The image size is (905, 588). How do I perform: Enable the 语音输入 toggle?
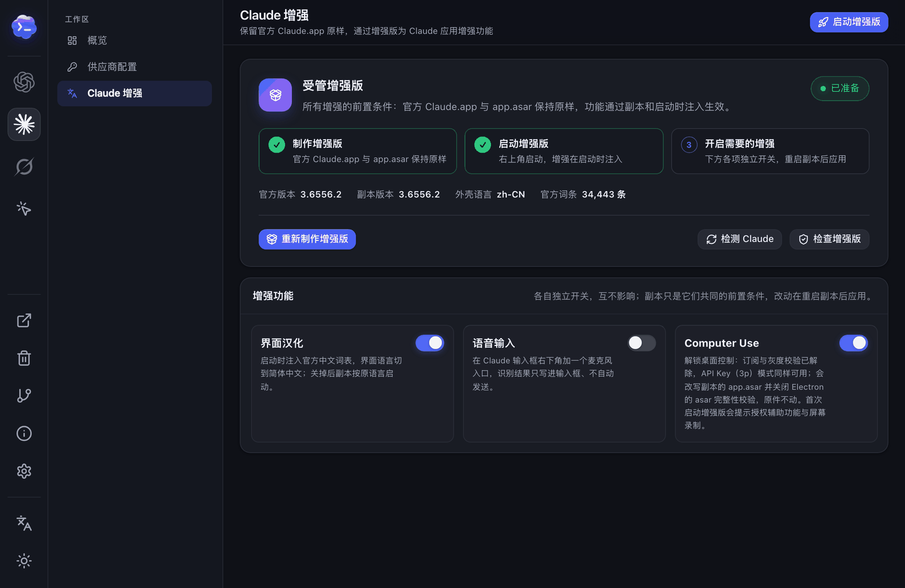coord(641,343)
